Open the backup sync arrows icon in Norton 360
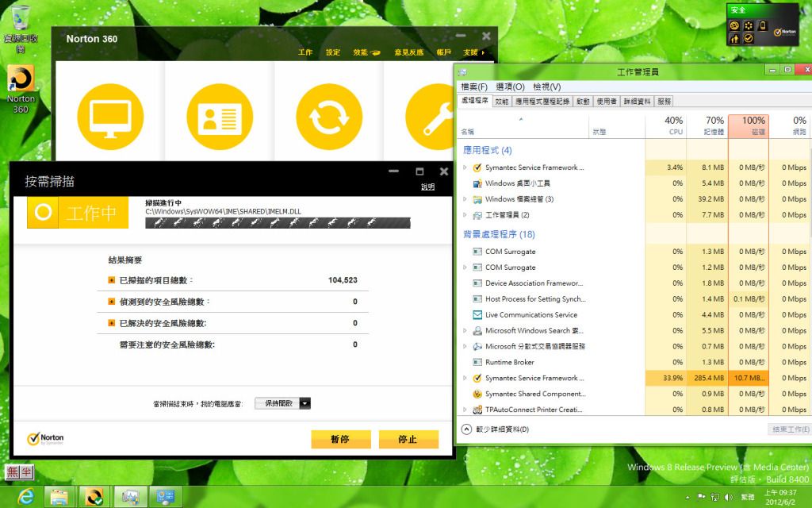The height and width of the screenshot is (508, 812). point(329,117)
